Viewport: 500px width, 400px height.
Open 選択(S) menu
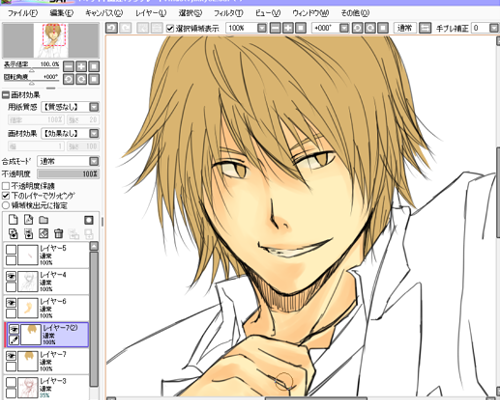click(190, 13)
